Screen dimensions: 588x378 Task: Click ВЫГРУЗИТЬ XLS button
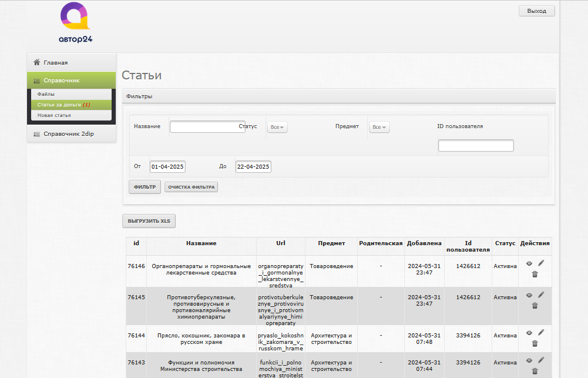click(x=149, y=221)
